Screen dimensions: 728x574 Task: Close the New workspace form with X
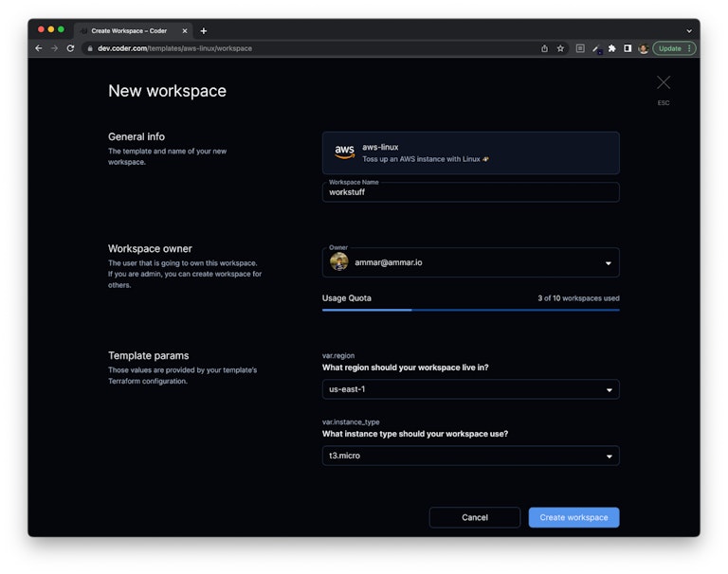(664, 82)
